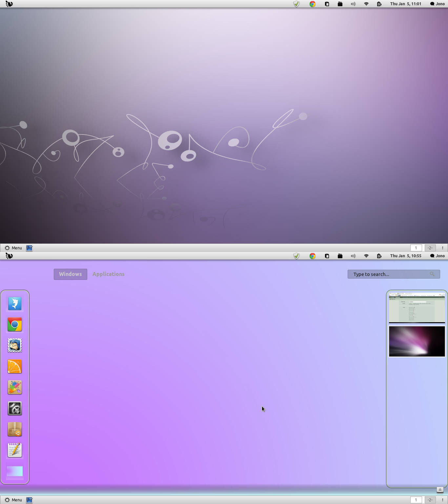Click the gradient rectangle icon in dash
Screen dimensions: 448x504
pos(15,471)
